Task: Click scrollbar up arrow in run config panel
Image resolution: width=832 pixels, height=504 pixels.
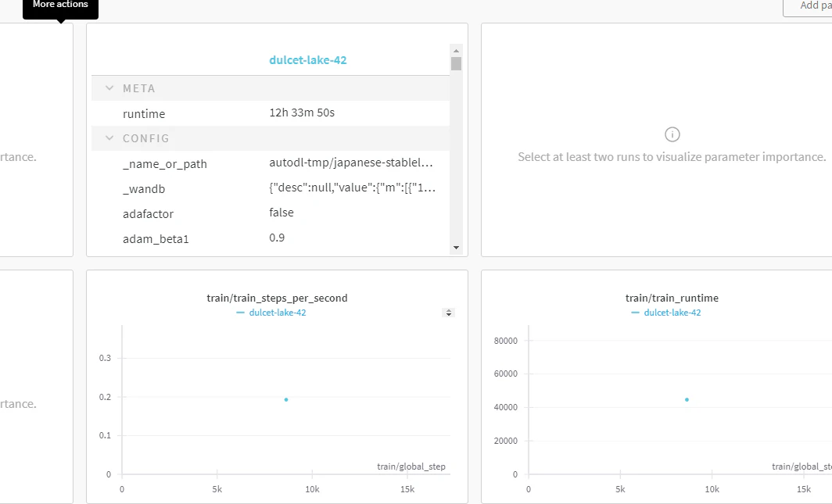Action: (457, 50)
